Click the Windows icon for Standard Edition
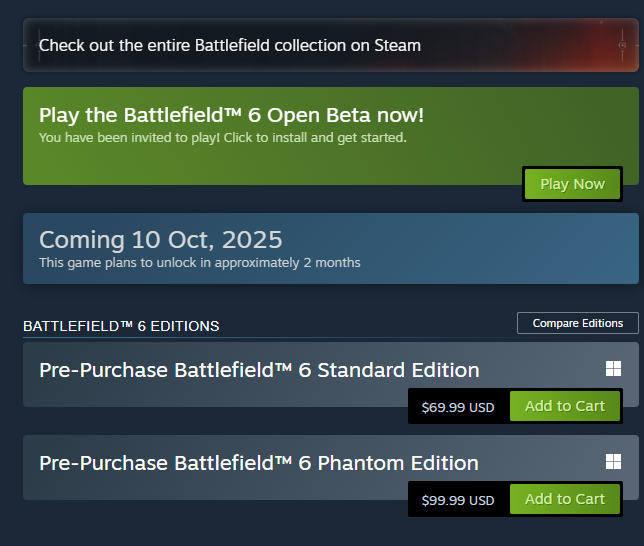This screenshot has height=546, width=644. pos(613,369)
